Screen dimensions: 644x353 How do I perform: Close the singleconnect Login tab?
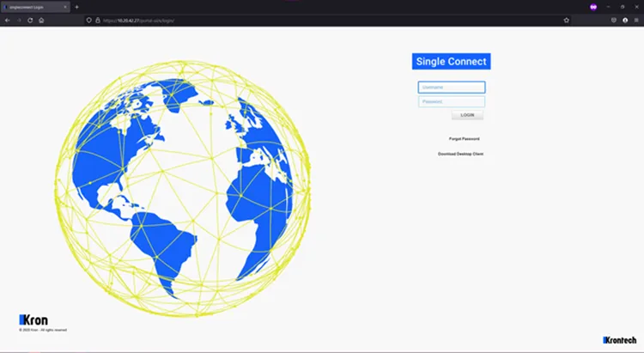pyautogui.click(x=65, y=7)
